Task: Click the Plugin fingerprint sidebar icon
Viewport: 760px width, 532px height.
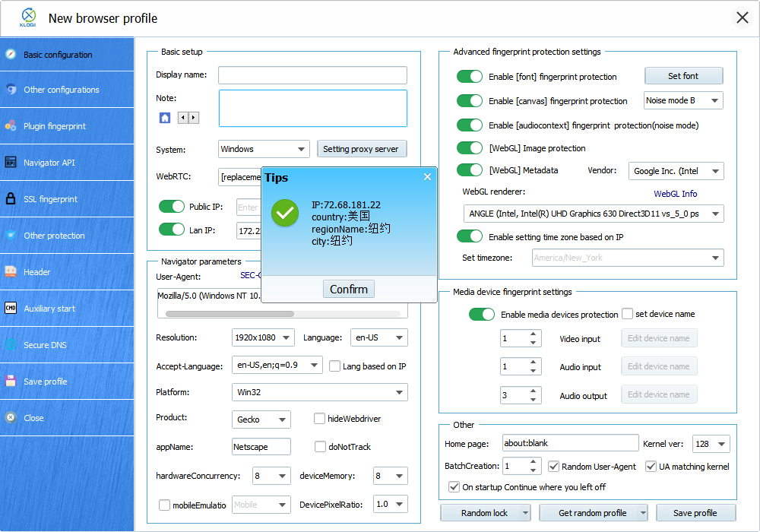Action: point(11,126)
